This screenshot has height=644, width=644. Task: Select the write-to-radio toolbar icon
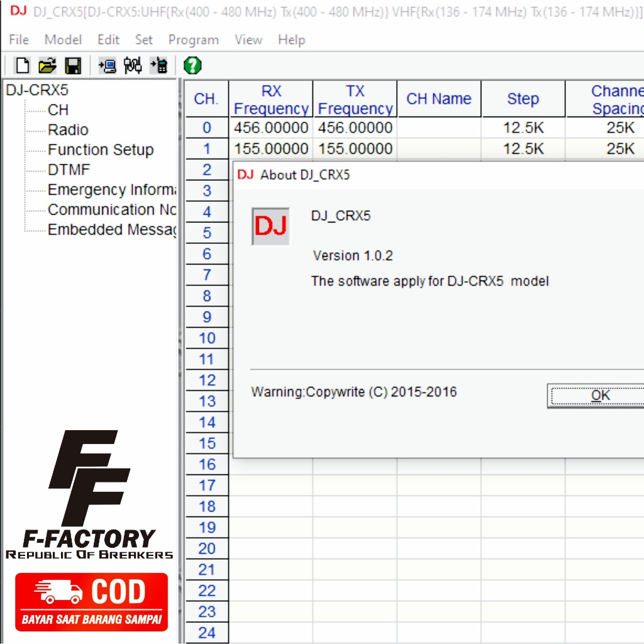(x=158, y=66)
